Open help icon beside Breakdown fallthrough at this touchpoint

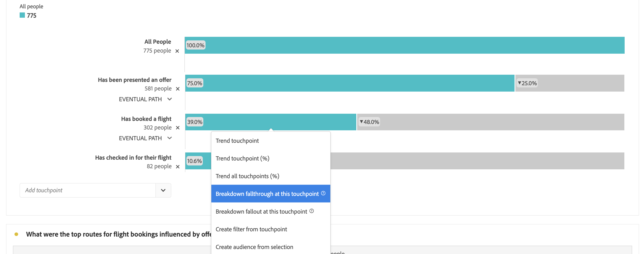click(323, 193)
